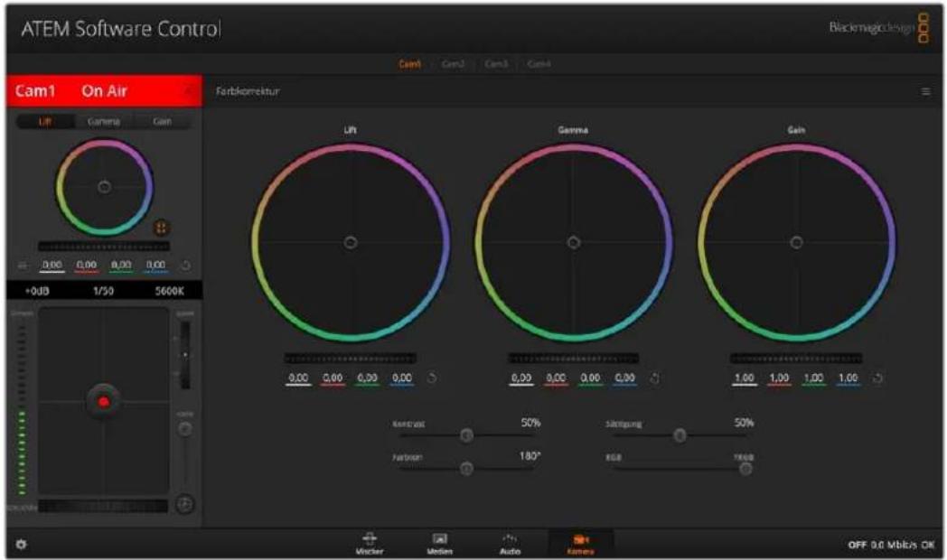Close the expanded Cam1 On Air panel
The image size is (947, 560).
point(189,91)
